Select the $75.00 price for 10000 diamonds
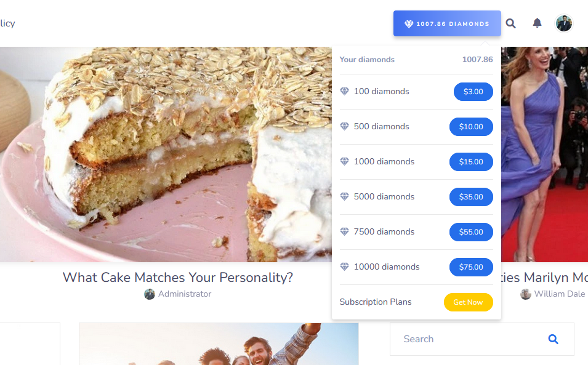The width and height of the screenshot is (588, 365). [x=471, y=267]
